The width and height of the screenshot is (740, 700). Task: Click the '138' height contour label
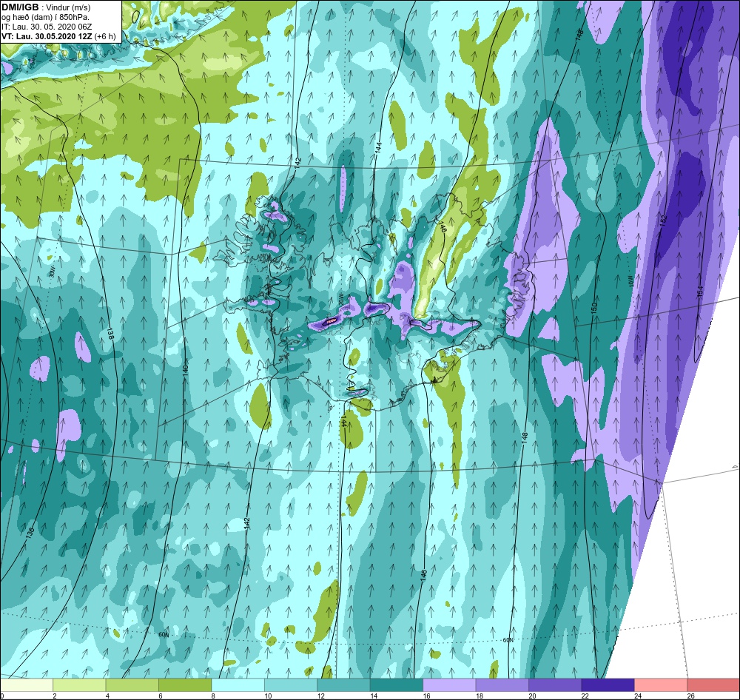pos(111,334)
